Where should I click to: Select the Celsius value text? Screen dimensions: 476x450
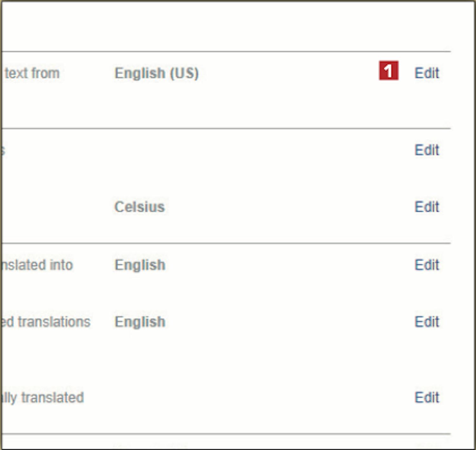139,207
